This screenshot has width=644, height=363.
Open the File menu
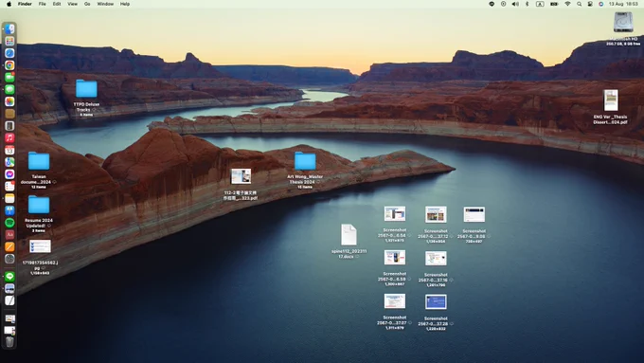pos(43,4)
